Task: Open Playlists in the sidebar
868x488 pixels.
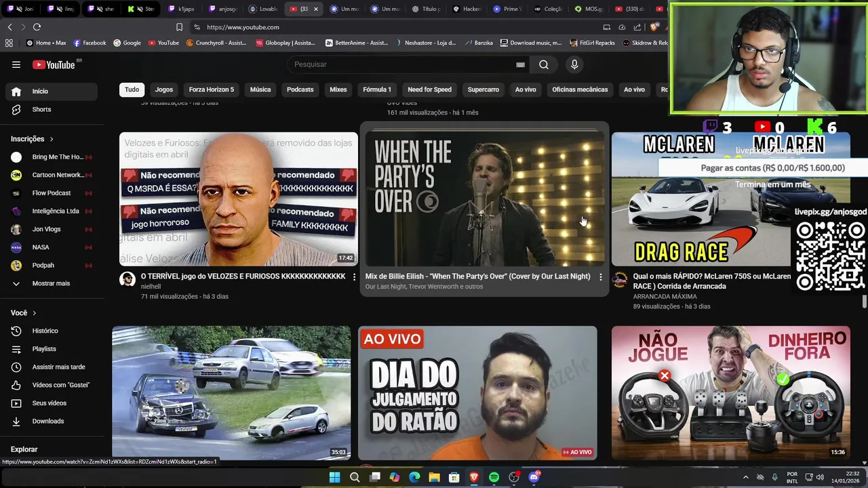Action: (52, 349)
